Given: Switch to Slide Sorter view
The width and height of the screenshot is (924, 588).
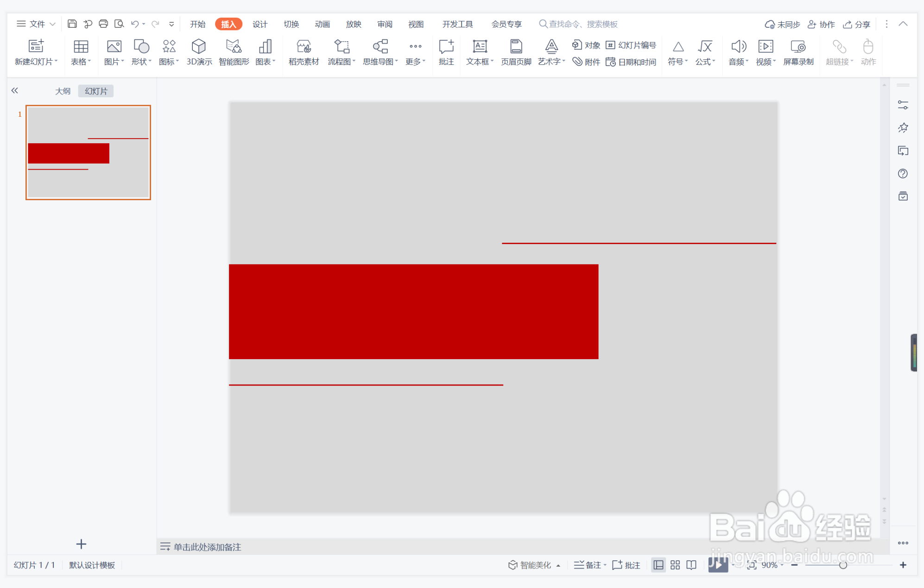Looking at the screenshot, I should 675,565.
